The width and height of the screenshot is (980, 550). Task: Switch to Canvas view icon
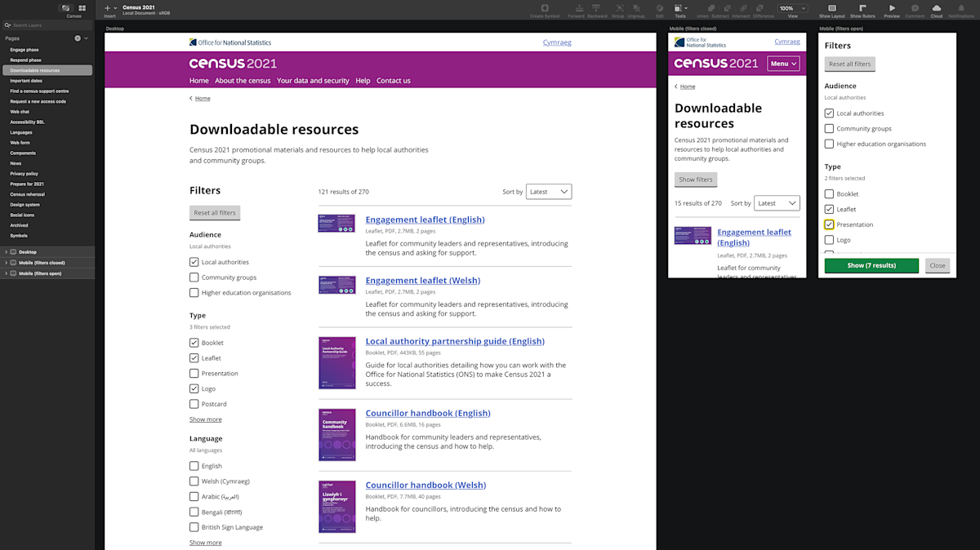click(x=66, y=8)
